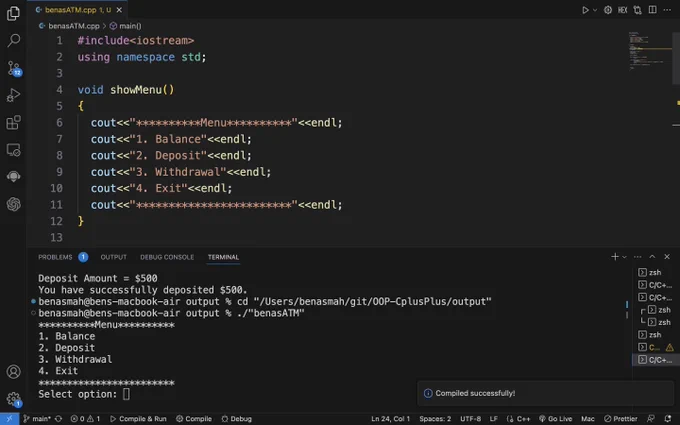This screenshot has width=680, height=425.
Task: Open editor More Actions ellipsis
Action: pos(667,10)
